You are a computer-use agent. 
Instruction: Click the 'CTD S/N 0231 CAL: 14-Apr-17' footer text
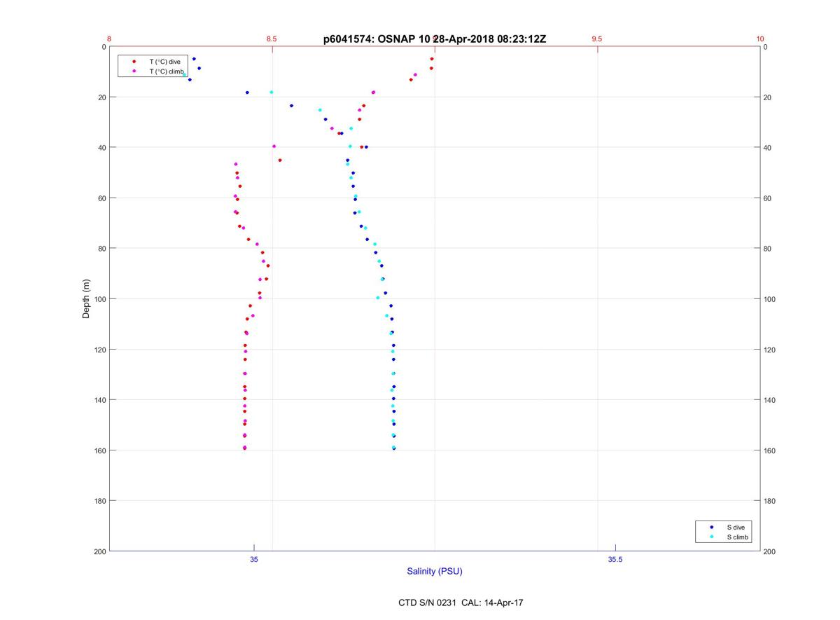[460, 602]
